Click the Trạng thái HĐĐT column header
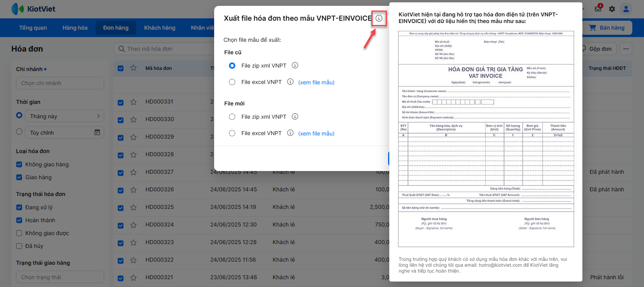Image resolution: width=644 pixels, height=287 pixels. [x=607, y=68]
